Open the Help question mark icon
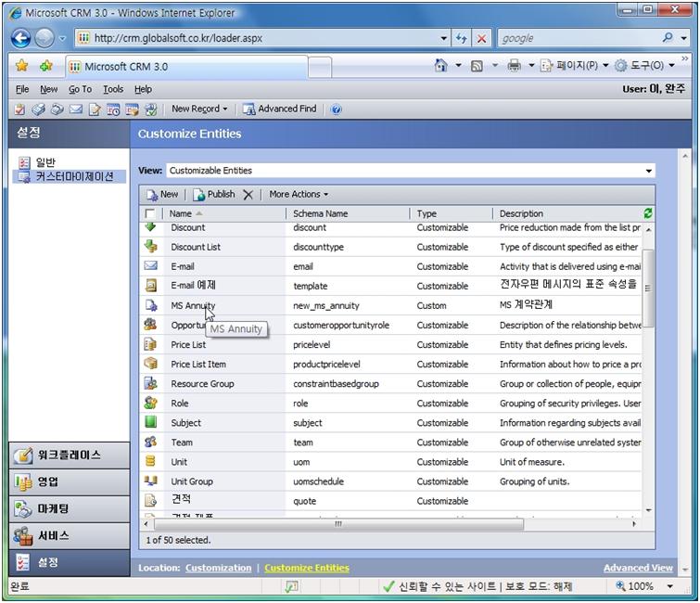700x603 pixels. click(x=337, y=109)
